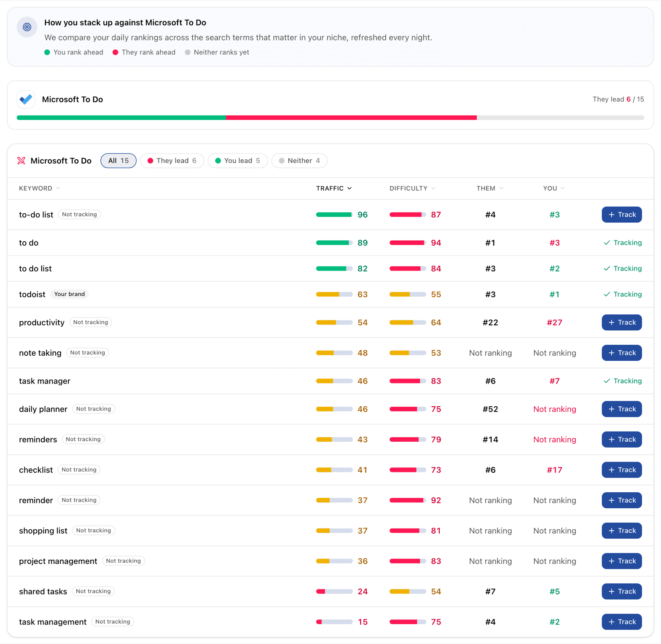Stop tracking the task manager keyword

[x=623, y=381]
